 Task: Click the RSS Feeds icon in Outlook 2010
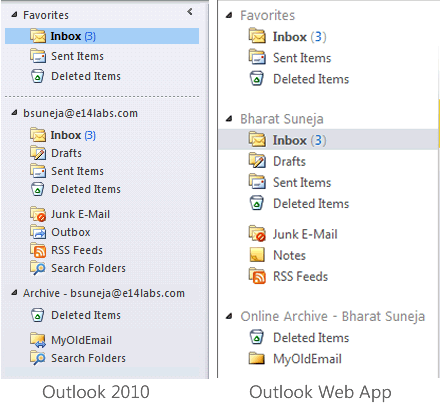pos(38,250)
